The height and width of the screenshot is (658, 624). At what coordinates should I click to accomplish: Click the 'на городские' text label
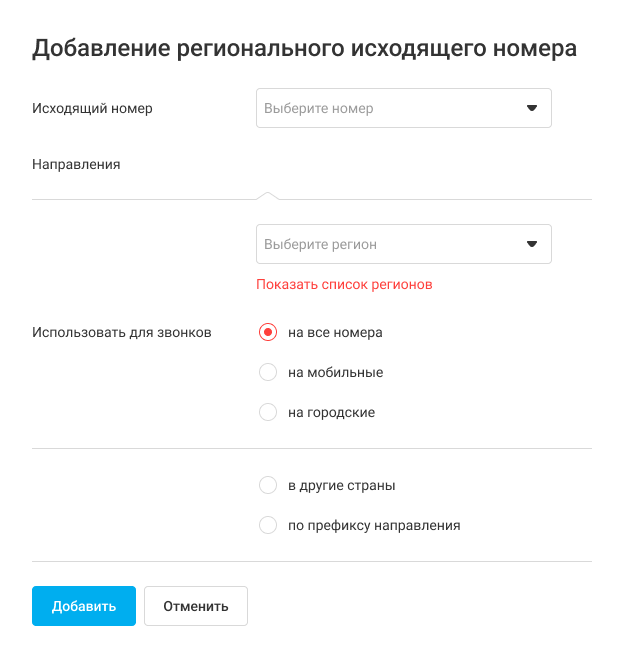[x=331, y=412]
